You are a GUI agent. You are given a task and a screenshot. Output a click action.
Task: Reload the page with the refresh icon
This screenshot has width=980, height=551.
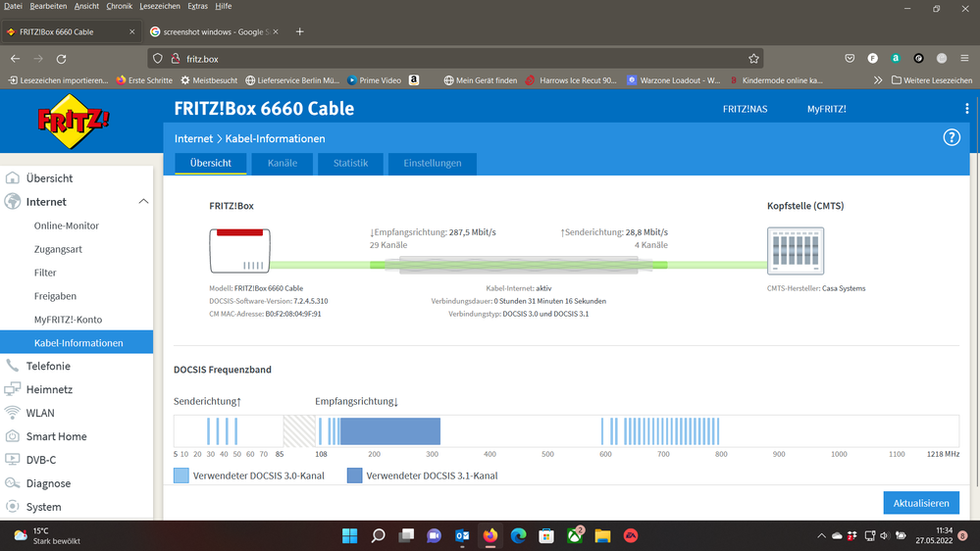click(61, 59)
